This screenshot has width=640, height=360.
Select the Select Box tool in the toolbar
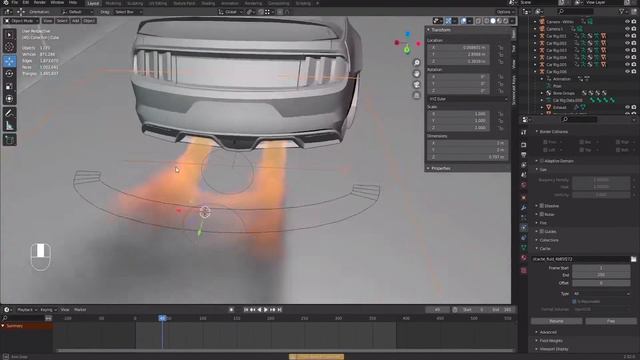(x=9, y=35)
